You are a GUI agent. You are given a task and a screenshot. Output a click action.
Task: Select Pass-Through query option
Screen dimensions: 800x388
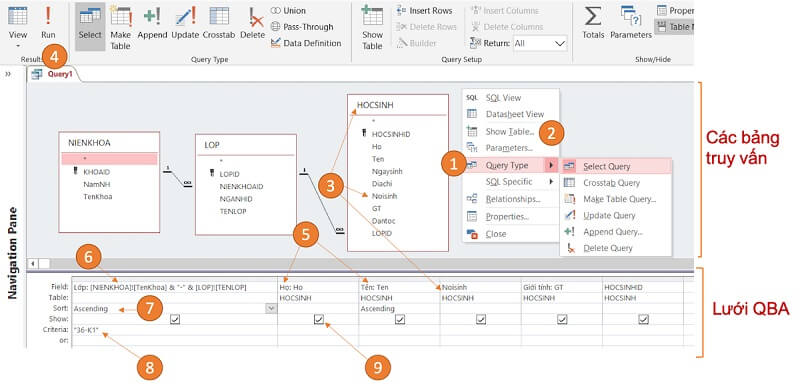[x=302, y=27]
